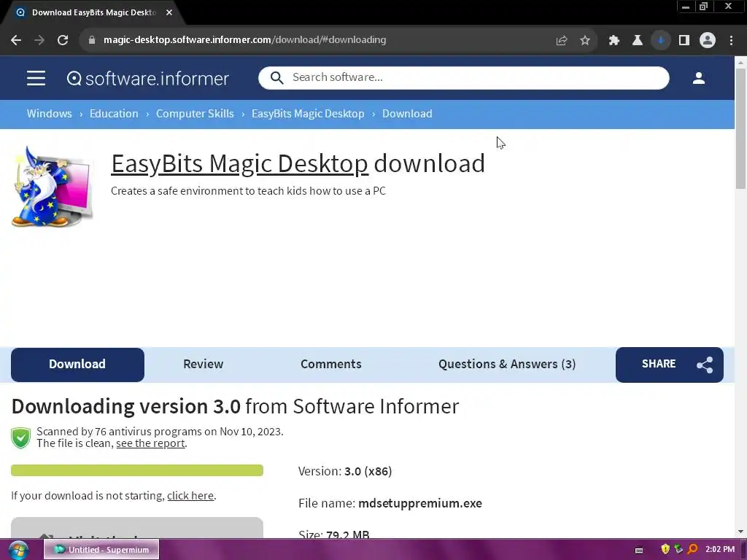Click the green download progress bar
The width and height of the screenshot is (747, 560).
[137, 470]
